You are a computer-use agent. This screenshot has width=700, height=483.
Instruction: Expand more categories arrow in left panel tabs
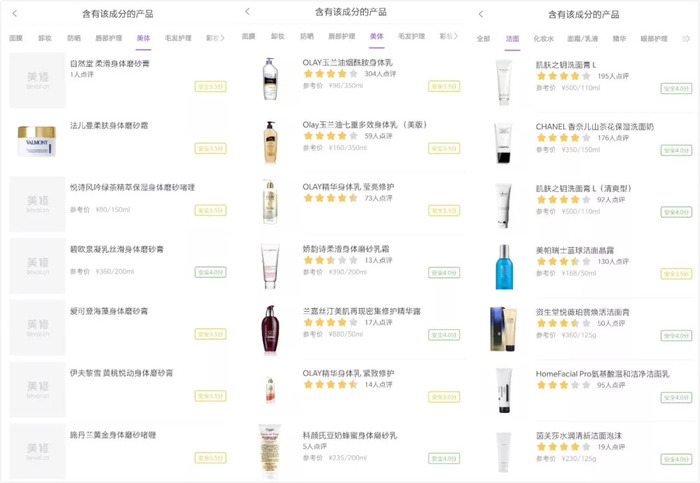pyautogui.click(x=222, y=38)
